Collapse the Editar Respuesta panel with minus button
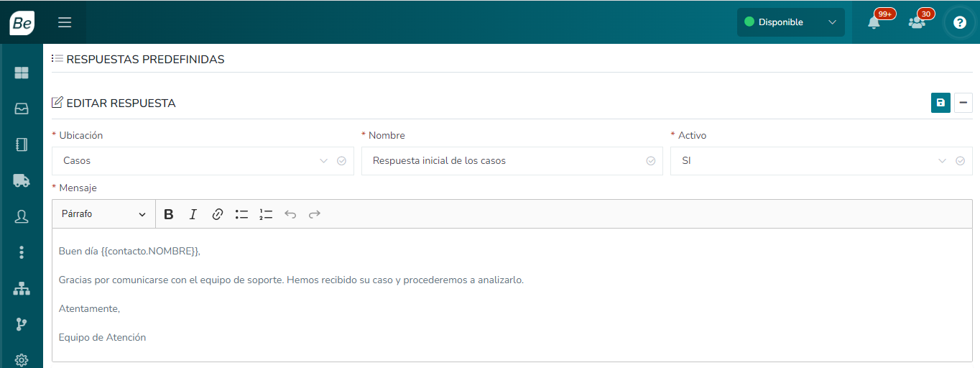This screenshot has width=980, height=368. tap(963, 103)
